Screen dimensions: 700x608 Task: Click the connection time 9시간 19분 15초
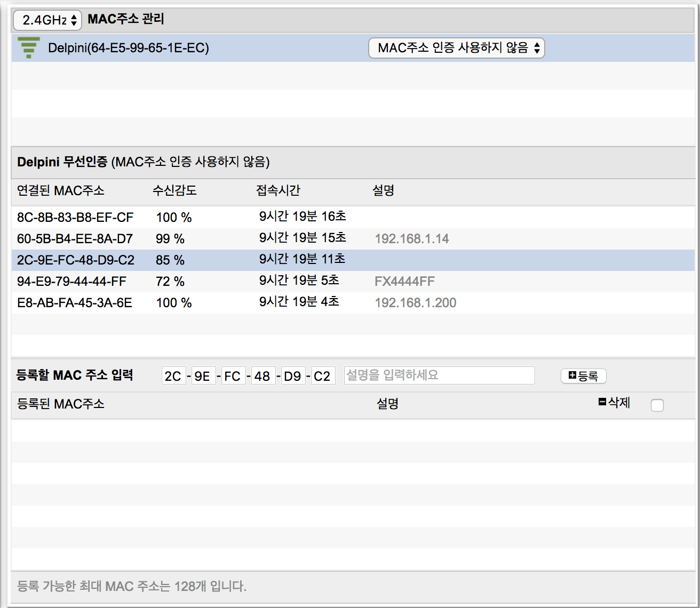(303, 238)
